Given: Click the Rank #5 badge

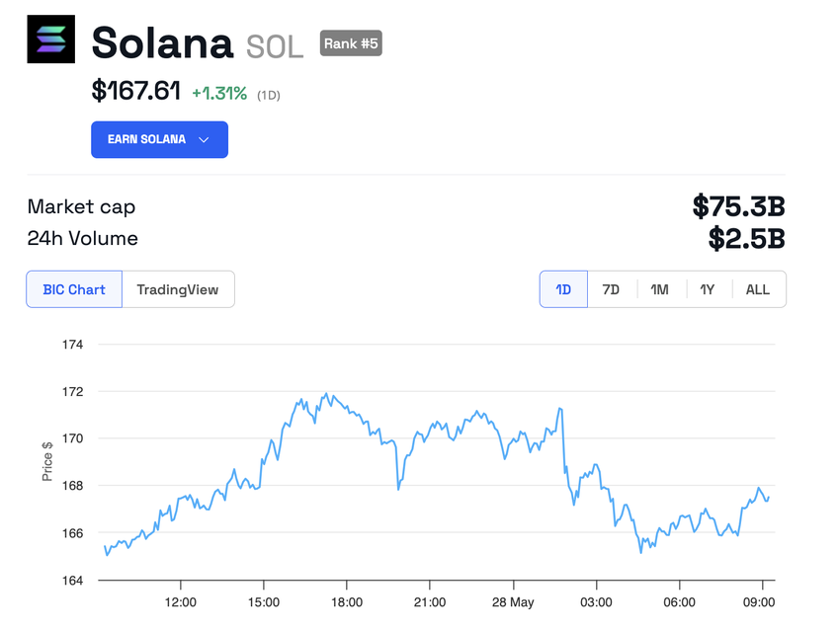Looking at the screenshot, I should pos(351,43).
